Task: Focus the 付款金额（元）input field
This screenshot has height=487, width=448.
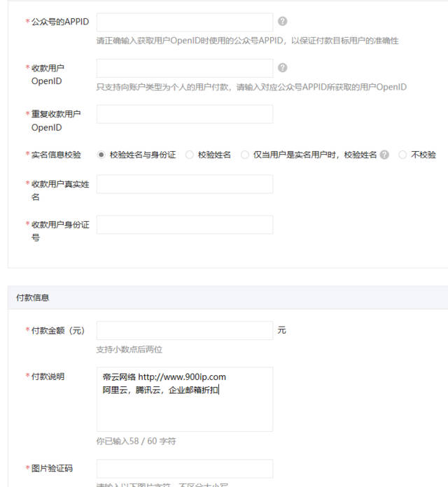Action: click(185, 330)
